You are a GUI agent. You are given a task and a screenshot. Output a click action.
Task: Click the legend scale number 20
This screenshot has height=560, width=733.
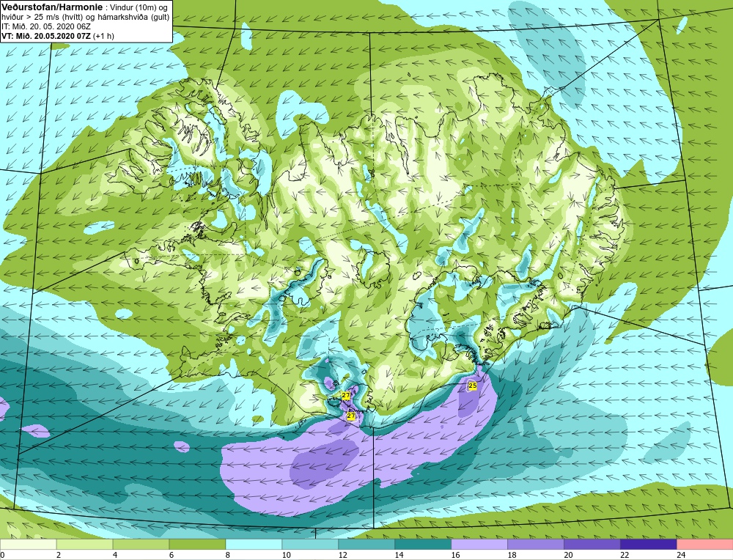(x=568, y=555)
